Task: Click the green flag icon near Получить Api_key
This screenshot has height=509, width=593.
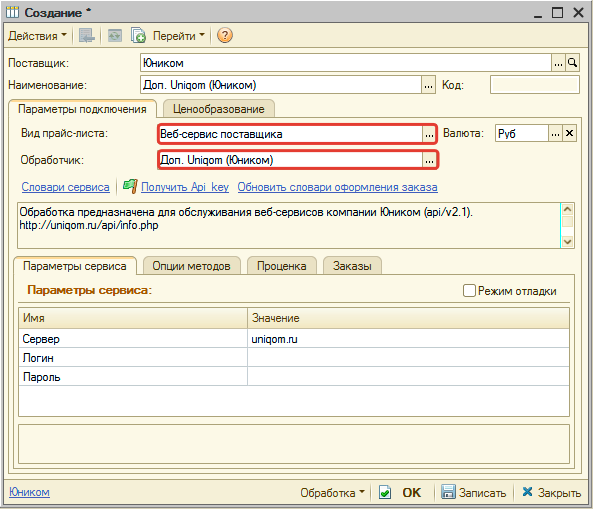Action: [130, 186]
